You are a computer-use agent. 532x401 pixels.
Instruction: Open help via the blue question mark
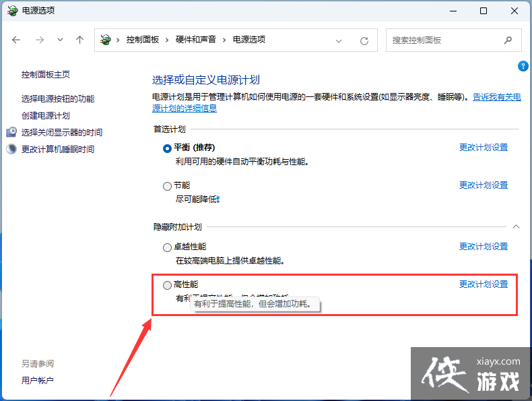523,66
